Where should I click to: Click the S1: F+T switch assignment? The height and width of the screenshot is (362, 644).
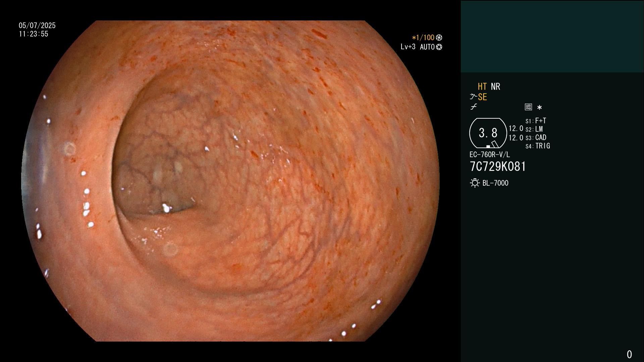[x=536, y=121]
